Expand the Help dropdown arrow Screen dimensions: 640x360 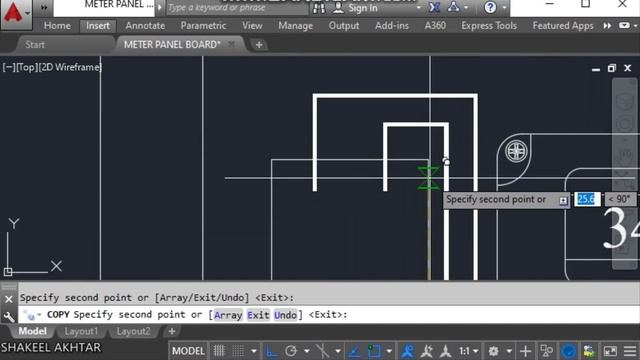504,8
